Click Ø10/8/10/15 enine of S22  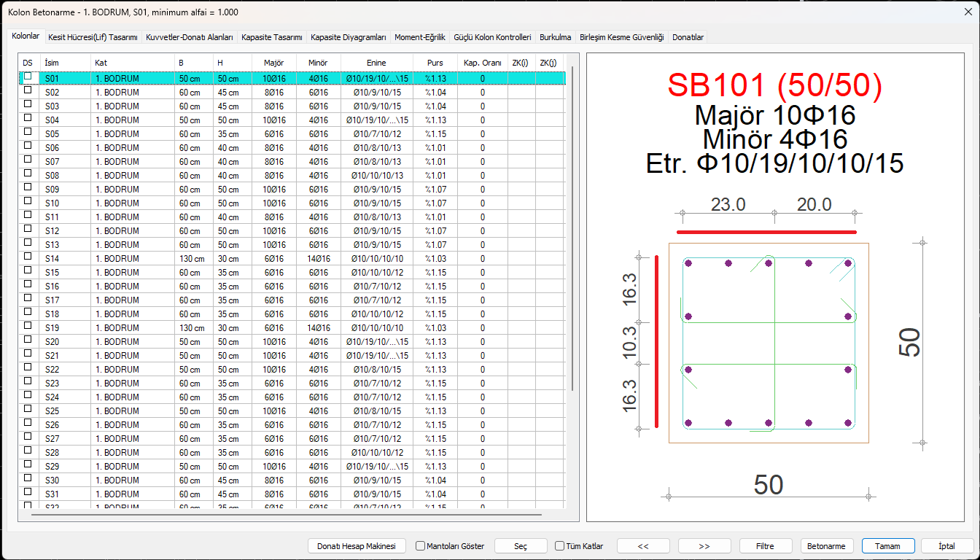(377, 369)
